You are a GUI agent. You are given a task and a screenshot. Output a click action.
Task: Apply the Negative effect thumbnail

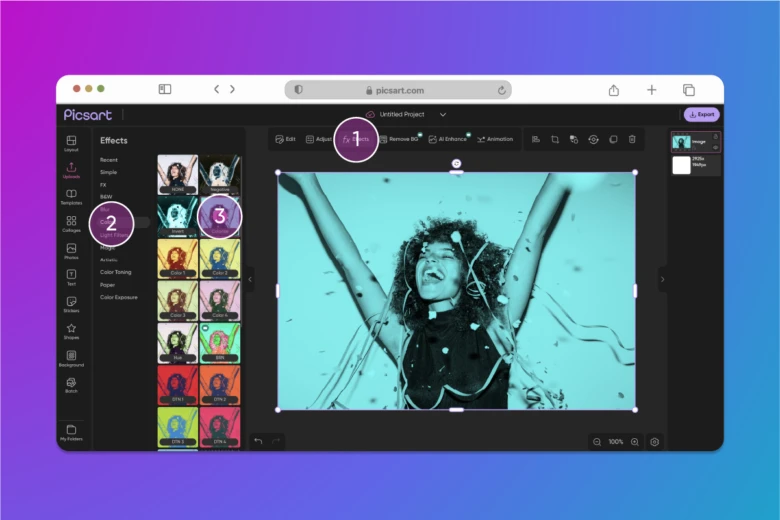tap(219, 174)
